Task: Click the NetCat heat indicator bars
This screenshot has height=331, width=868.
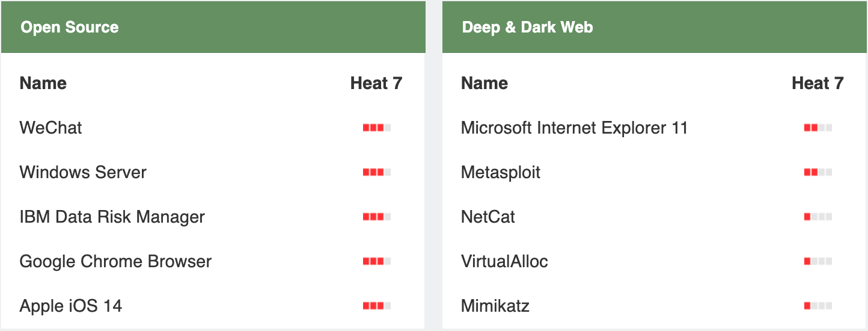Action: click(818, 217)
